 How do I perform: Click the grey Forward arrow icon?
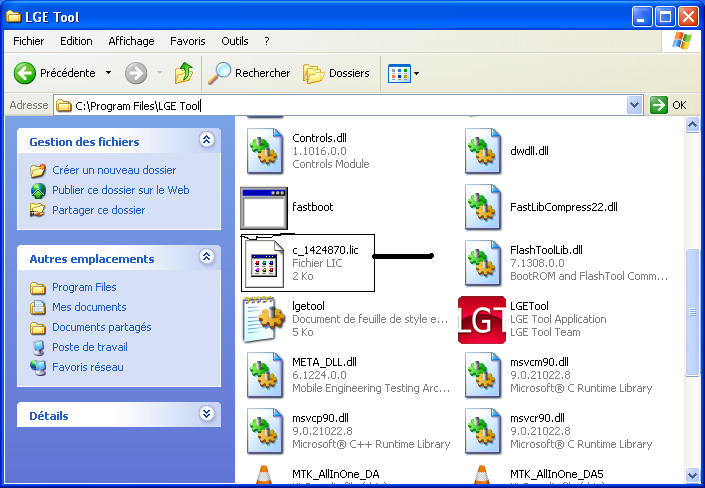tap(136, 73)
